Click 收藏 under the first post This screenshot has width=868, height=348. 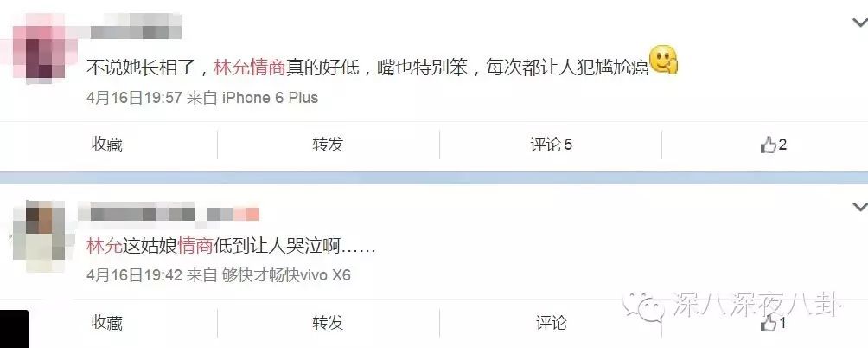point(107,145)
